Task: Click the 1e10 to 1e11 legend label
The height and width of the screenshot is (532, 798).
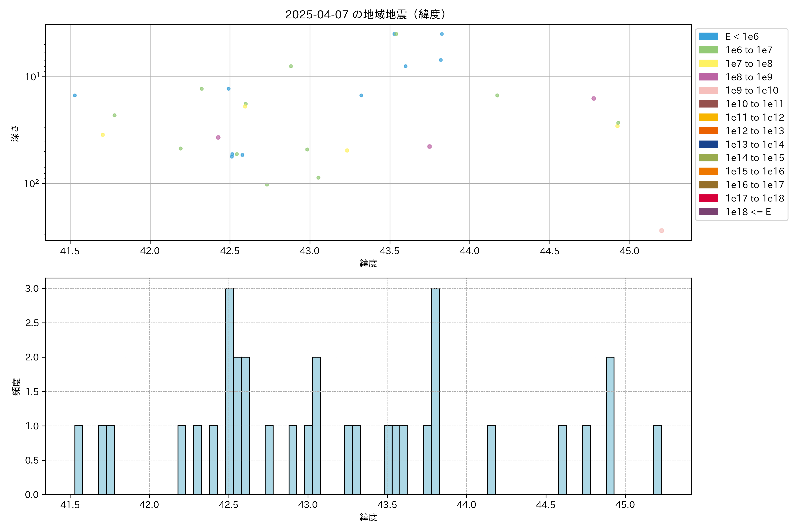Action: 755,104
